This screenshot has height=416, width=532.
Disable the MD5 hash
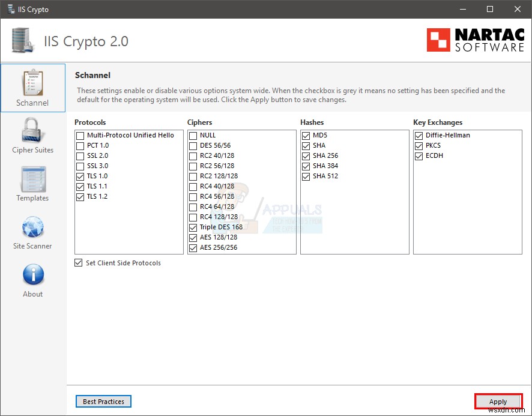point(306,135)
